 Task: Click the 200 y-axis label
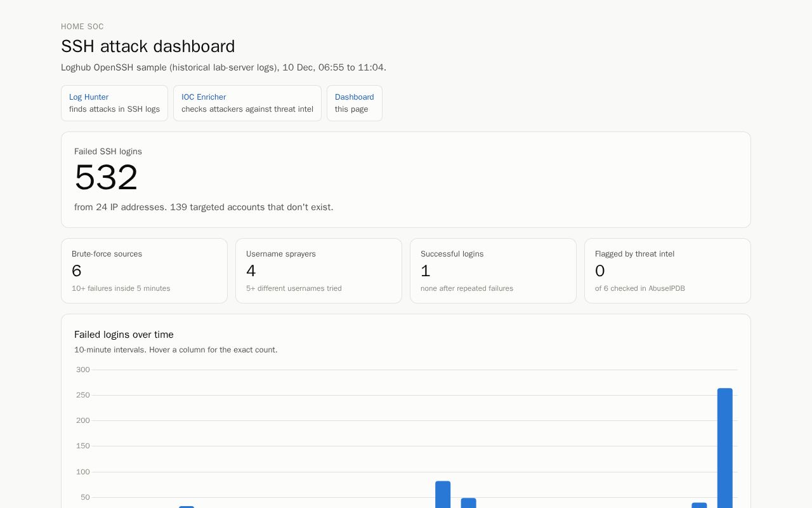tap(83, 420)
